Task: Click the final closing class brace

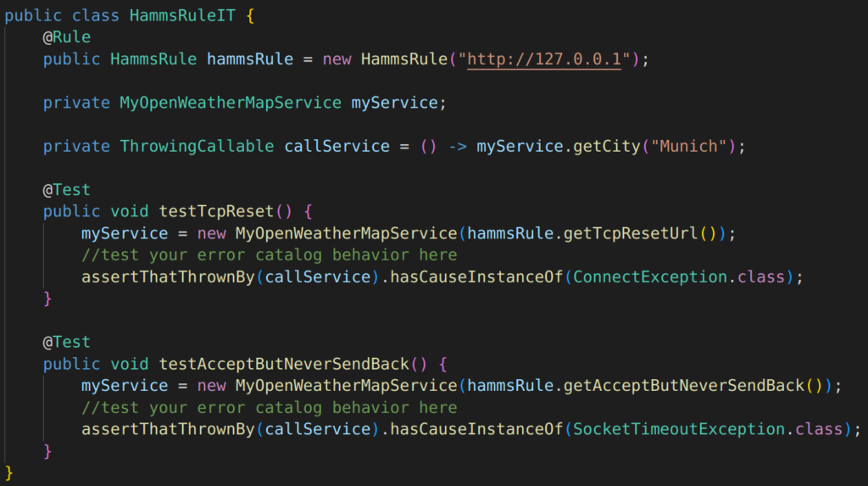Action: [x=8, y=472]
